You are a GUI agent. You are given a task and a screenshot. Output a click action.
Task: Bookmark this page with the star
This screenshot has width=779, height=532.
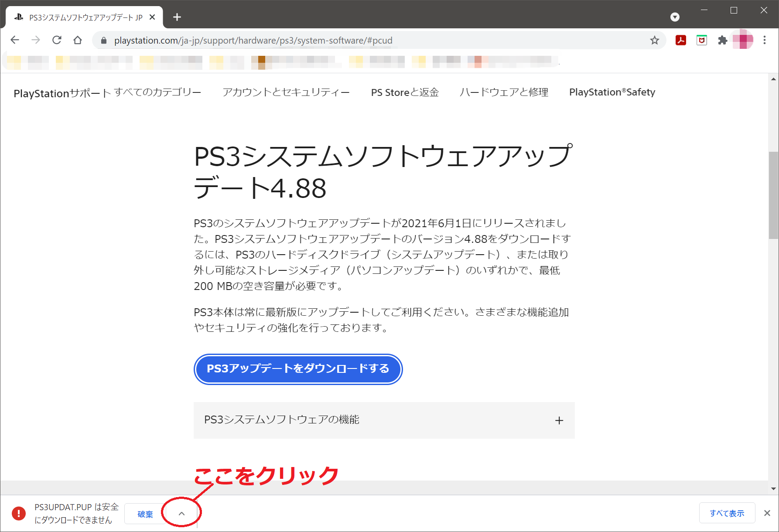(x=655, y=41)
